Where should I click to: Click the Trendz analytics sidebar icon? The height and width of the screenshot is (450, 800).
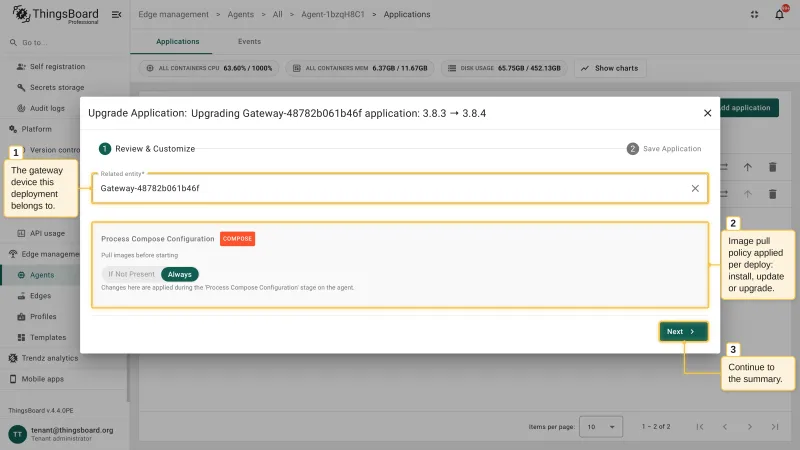tap(13, 358)
